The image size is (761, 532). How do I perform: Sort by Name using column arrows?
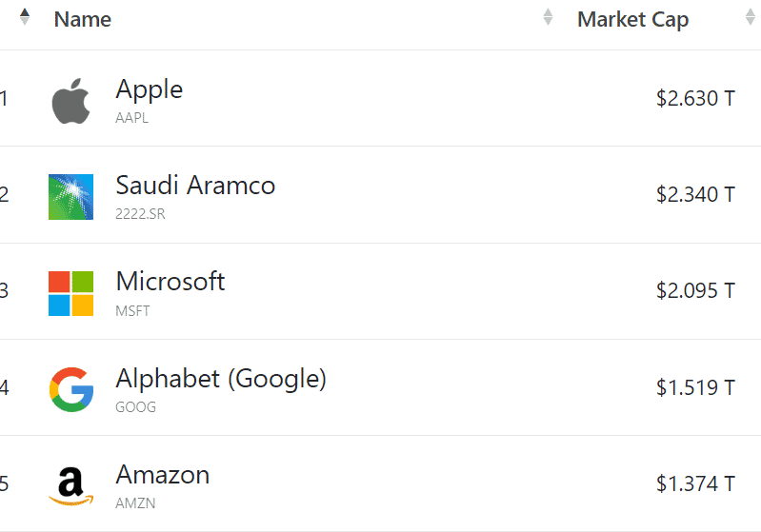[x=548, y=17]
